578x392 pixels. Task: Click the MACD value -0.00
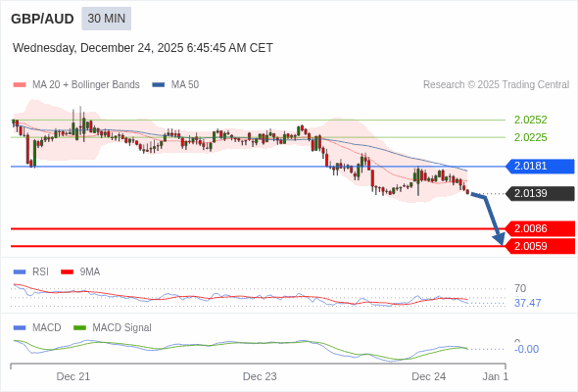tap(526, 349)
